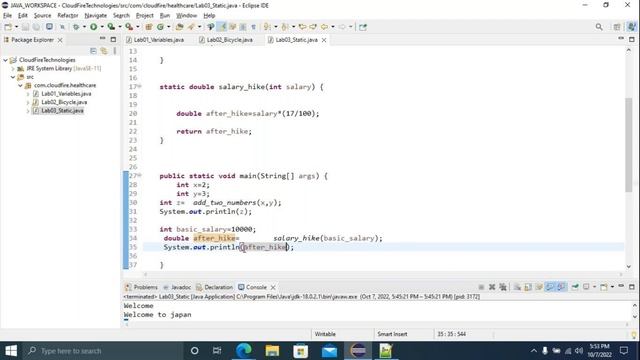The width and height of the screenshot is (640, 360).
Task: Toggle Mark Occurrences in the toolbar
Action: coord(222,27)
